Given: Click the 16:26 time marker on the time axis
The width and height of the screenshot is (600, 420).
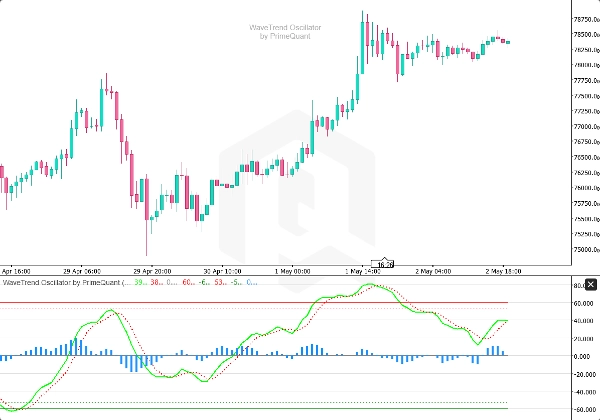Looking at the screenshot, I should click(385, 265).
